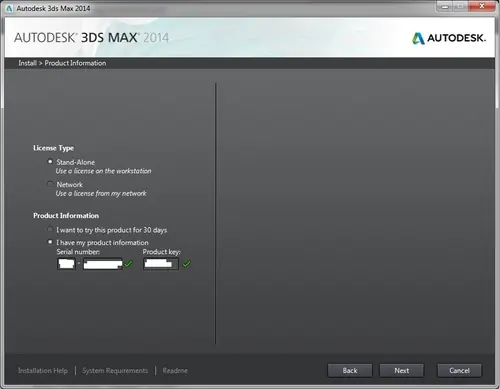Select the Stand-Alone license radio button

[x=50, y=162]
